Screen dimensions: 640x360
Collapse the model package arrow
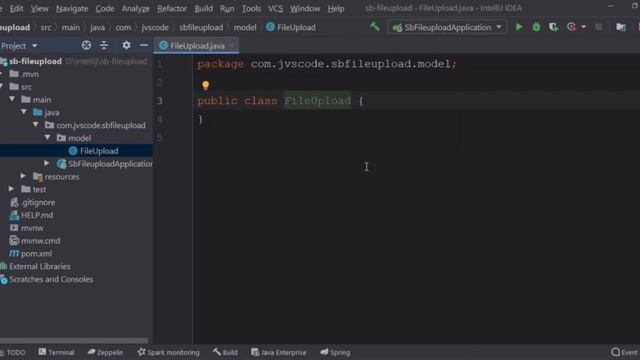(48, 138)
